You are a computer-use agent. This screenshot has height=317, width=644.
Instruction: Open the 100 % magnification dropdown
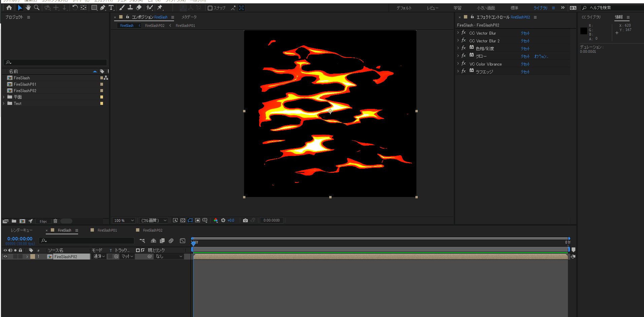[124, 221]
